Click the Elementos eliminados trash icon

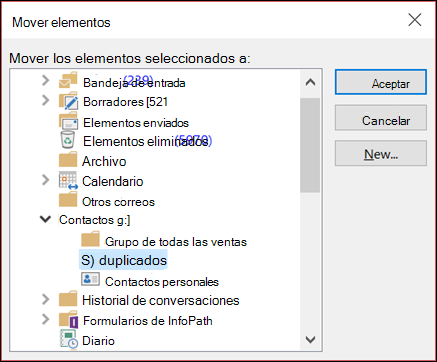(68, 140)
